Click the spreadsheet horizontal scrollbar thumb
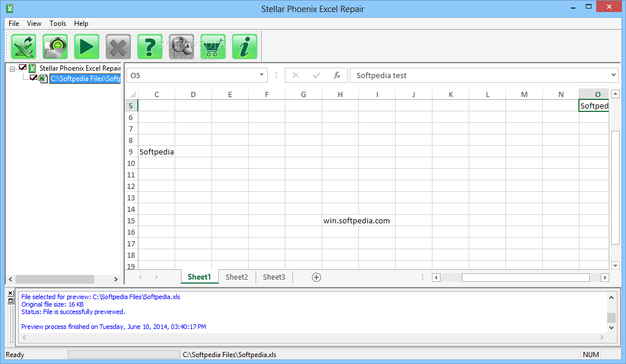The height and width of the screenshot is (364, 626). coord(525,277)
